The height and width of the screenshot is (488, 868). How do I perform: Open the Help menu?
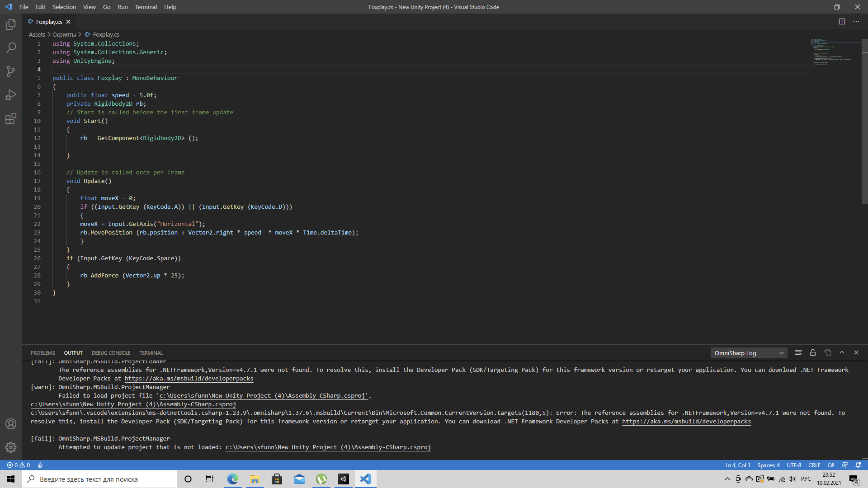click(170, 7)
